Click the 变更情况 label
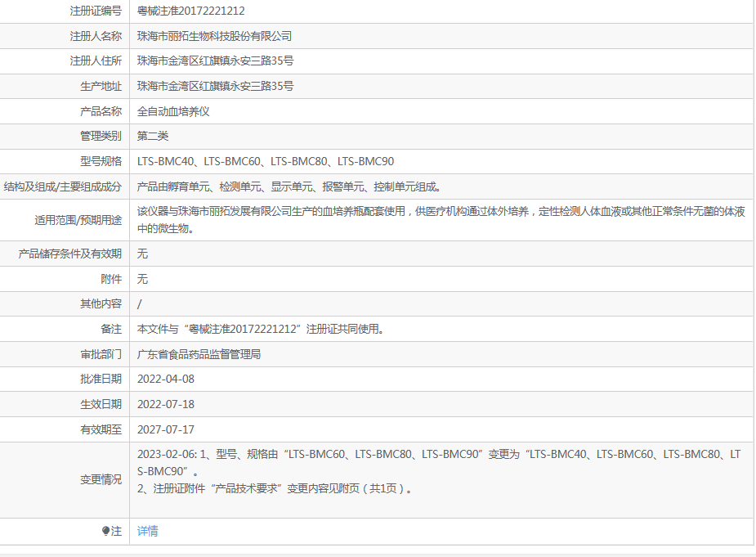The width and height of the screenshot is (756, 557). pyautogui.click(x=101, y=480)
